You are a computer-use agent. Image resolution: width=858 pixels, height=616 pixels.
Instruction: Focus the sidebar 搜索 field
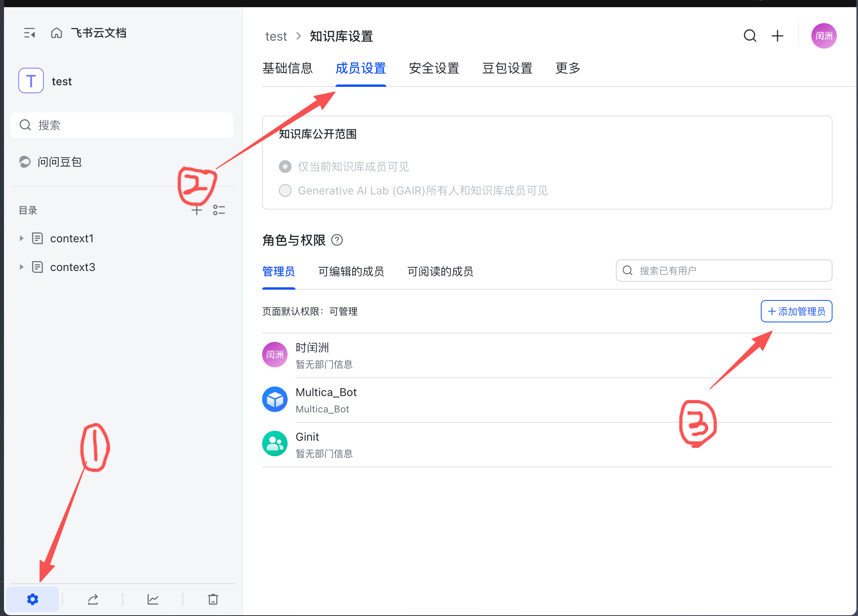point(122,125)
